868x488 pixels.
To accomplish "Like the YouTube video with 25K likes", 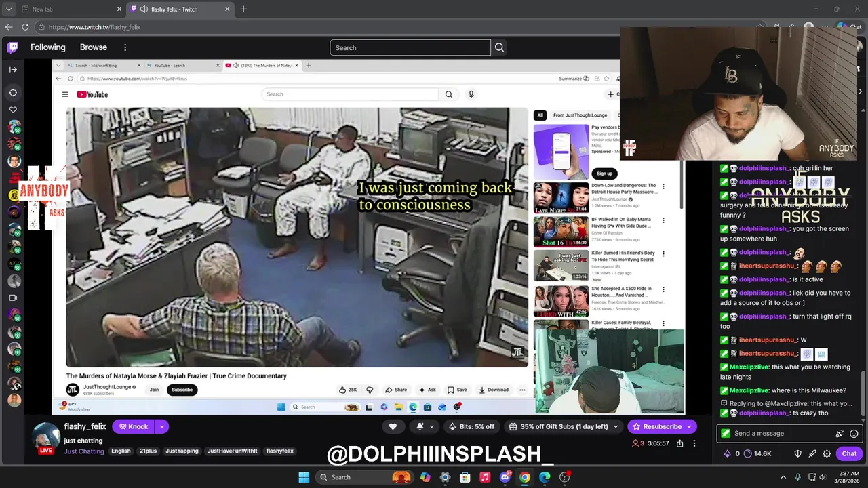I will click(348, 390).
